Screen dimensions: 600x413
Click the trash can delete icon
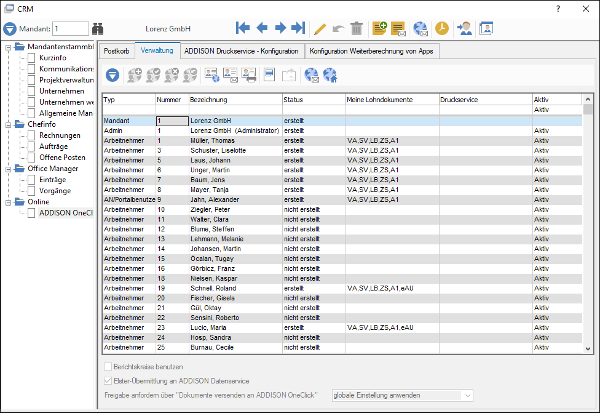357,28
